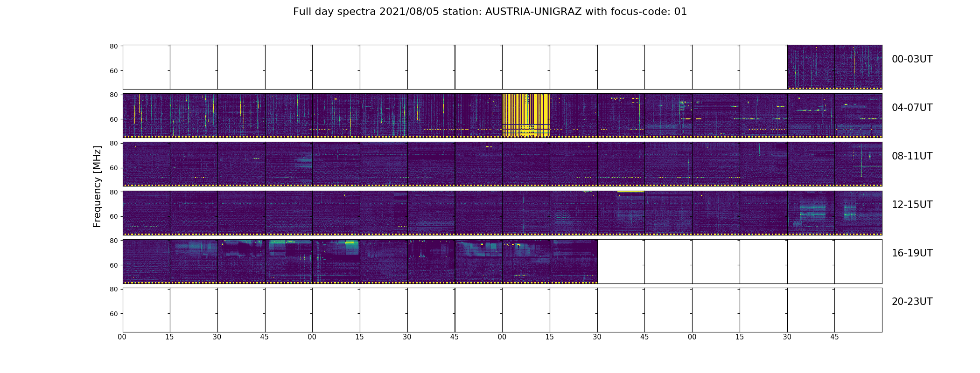Select the "00-03UT" row label

pyautogui.click(x=912, y=59)
